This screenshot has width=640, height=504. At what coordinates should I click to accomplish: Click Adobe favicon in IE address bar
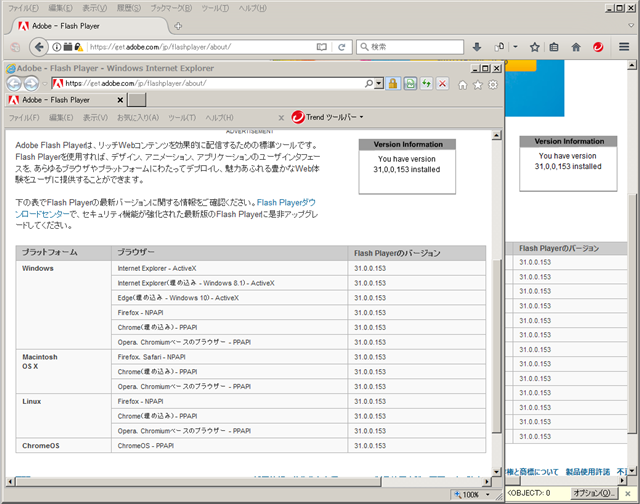[x=58, y=83]
